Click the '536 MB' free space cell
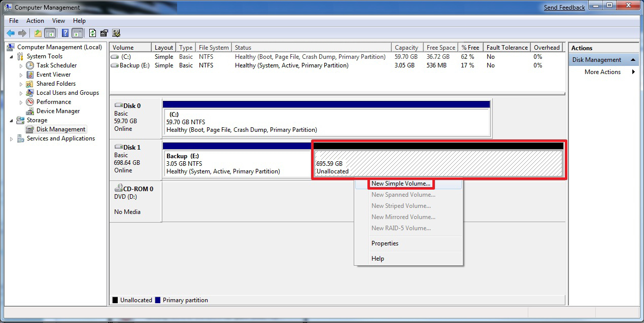Screen dimensions: 644x323 (436, 65)
